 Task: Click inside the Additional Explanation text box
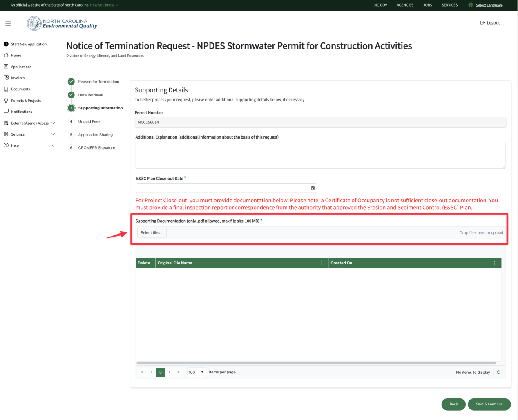click(320, 155)
